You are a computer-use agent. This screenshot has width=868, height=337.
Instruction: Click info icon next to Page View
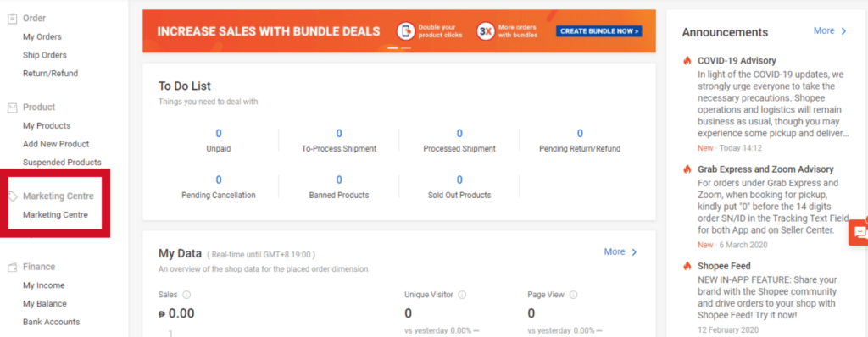pos(574,295)
